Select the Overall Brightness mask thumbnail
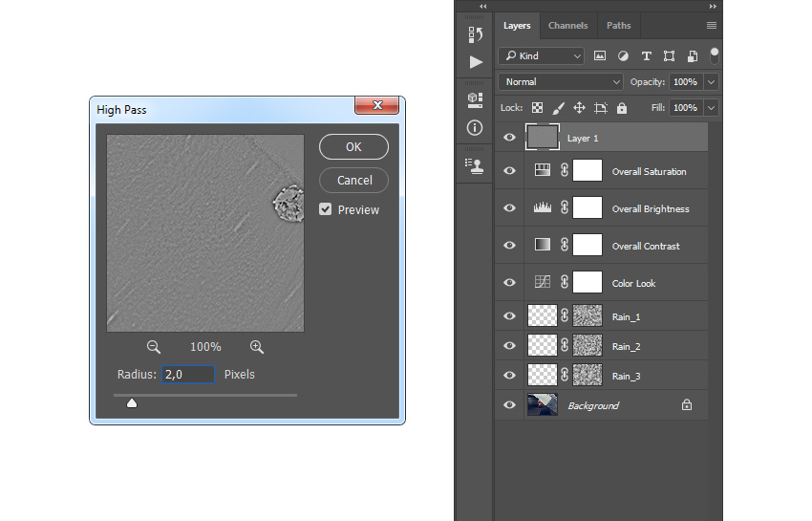The height and width of the screenshot is (521, 812). pos(588,207)
